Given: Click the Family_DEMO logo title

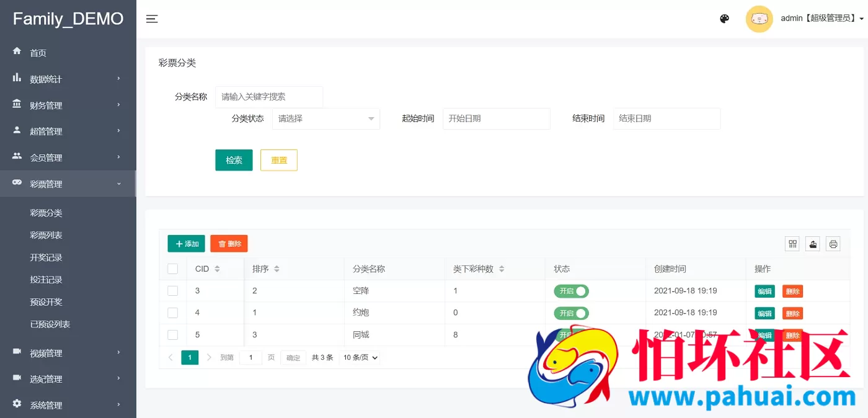Looking at the screenshot, I should (68, 19).
